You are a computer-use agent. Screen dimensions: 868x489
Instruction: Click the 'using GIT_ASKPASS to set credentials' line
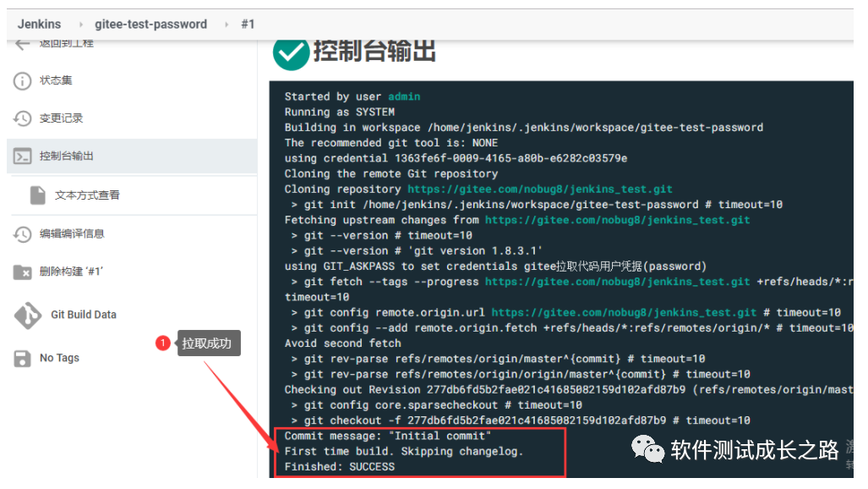coord(495,266)
